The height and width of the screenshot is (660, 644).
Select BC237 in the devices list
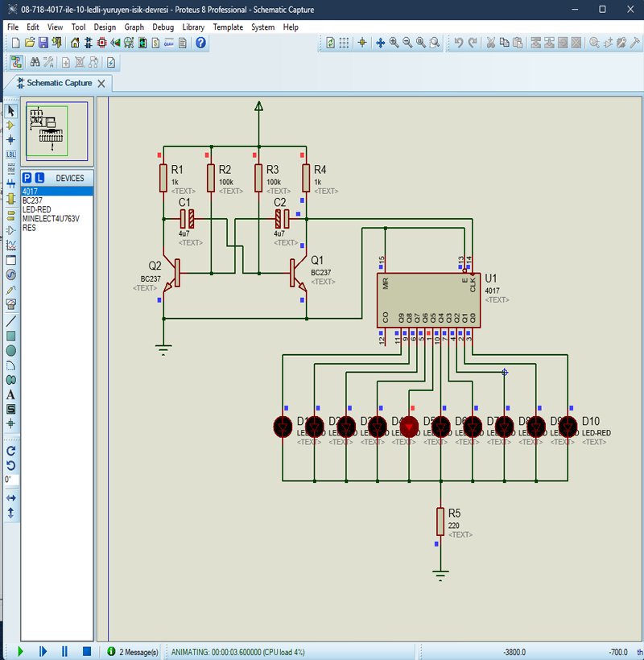tap(33, 200)
